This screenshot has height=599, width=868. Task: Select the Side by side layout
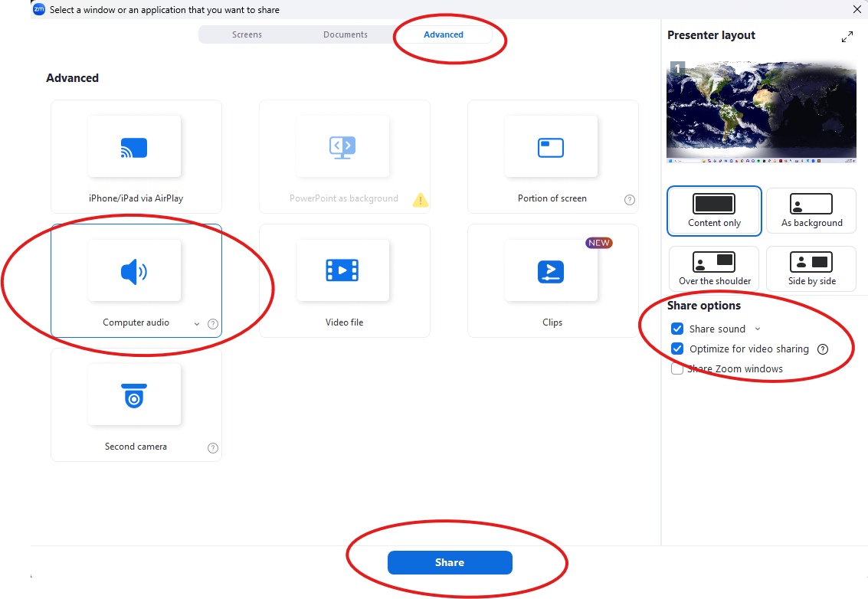811,269
